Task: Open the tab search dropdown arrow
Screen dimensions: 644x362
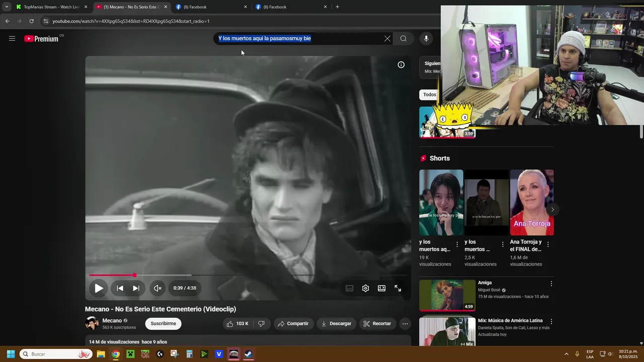Action: coord(6,7)
